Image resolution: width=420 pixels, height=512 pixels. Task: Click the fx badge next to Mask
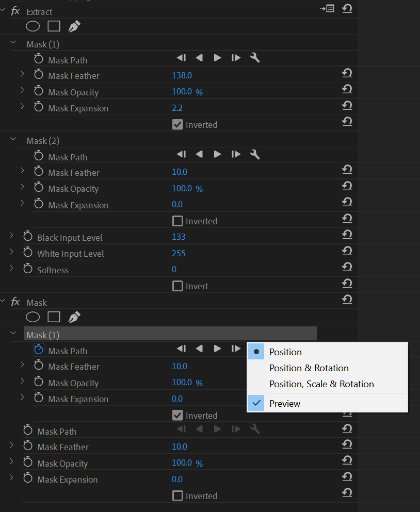(15, 302)
